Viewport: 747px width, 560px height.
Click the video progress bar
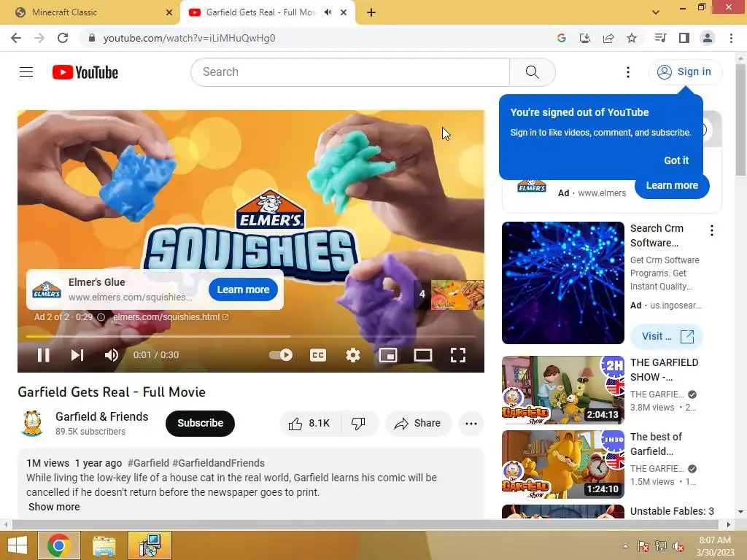(x=251, y=336)
